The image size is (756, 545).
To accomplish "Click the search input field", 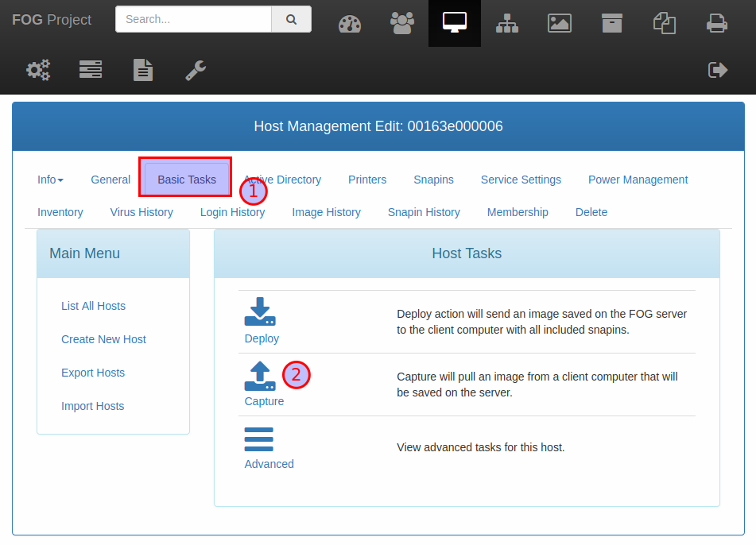I will click(x=193, y=19).
